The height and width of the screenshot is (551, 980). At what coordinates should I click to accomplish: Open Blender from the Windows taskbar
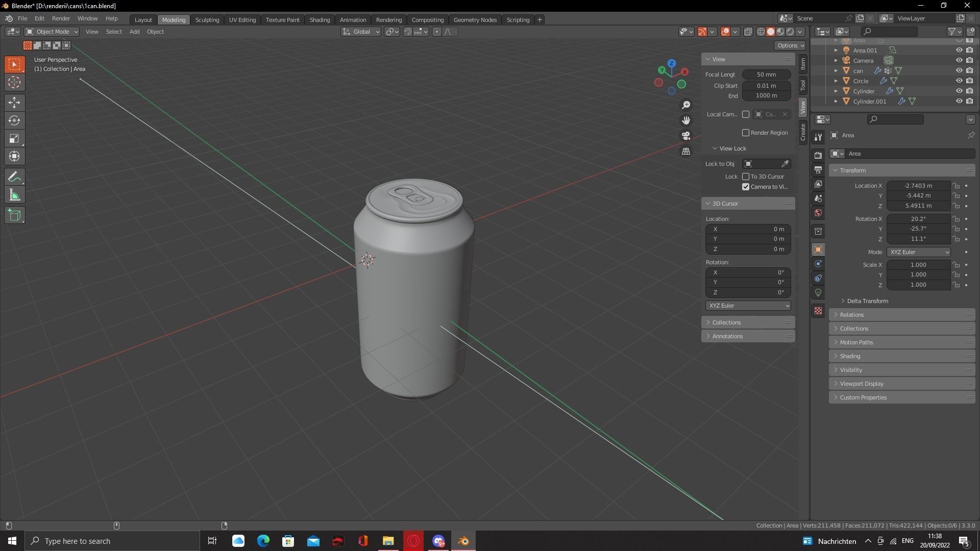pyautogui.click(x=462, y=541)
